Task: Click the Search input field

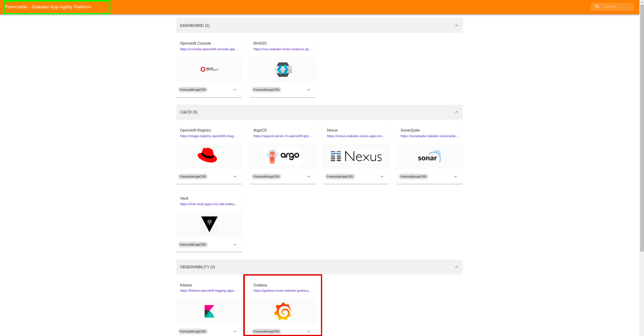Action: [617, 7]
